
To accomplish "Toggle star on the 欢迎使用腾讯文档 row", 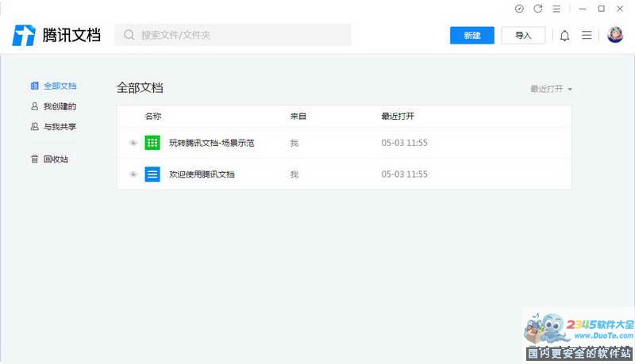I will tap(133, 174).
